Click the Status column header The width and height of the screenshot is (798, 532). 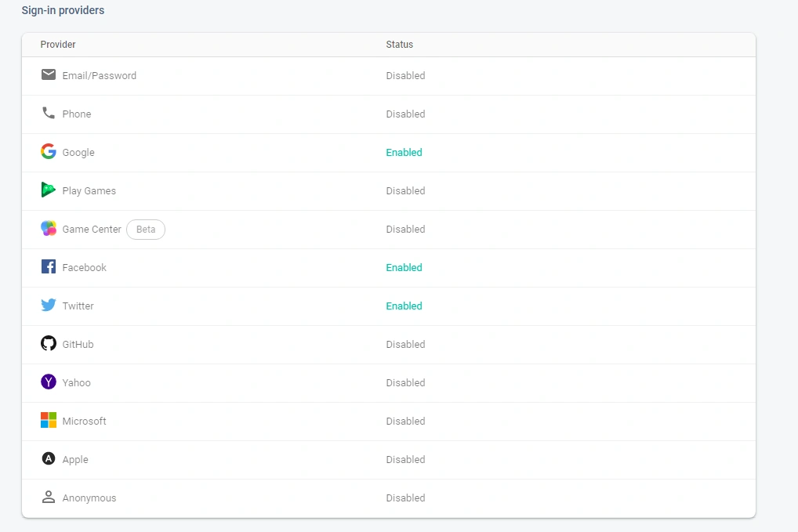pyautogui.click(x=400, y=44)
